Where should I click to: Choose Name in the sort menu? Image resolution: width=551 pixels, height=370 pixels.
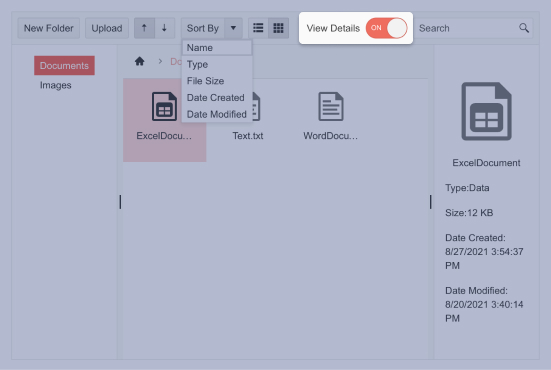click(x=217, y=48)
